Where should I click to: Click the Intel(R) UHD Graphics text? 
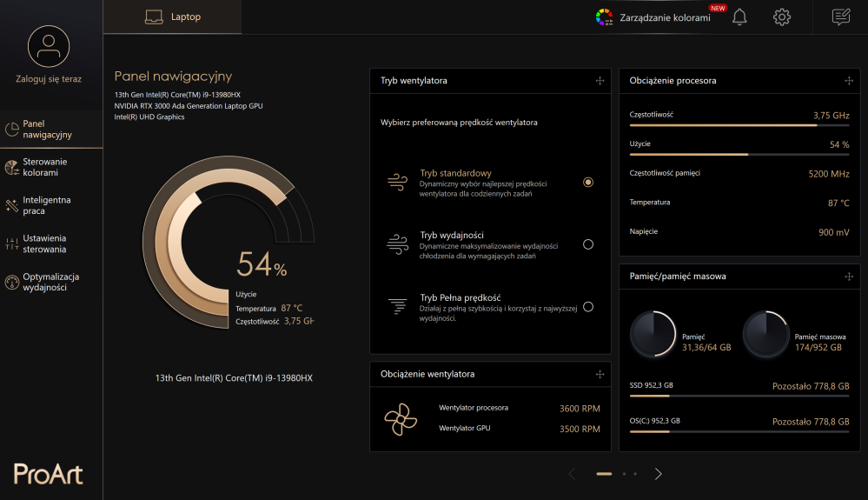coord(149,117)
